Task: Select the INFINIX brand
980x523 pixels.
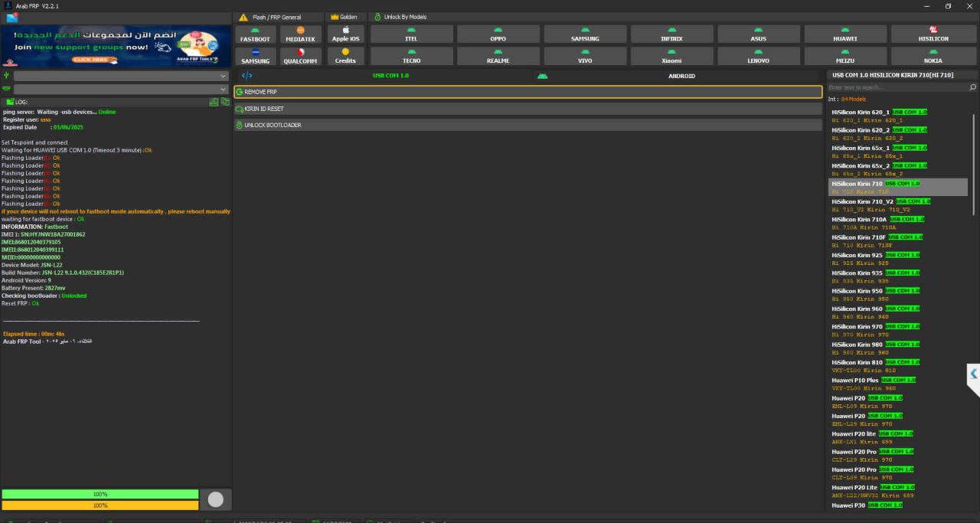Action: pyautogui.click(x=671, y=34)
